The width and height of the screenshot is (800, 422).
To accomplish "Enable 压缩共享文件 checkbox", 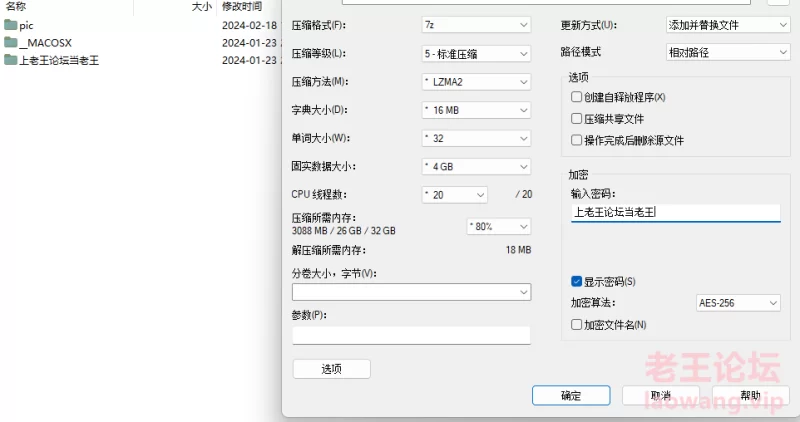I will pos(577,118).
